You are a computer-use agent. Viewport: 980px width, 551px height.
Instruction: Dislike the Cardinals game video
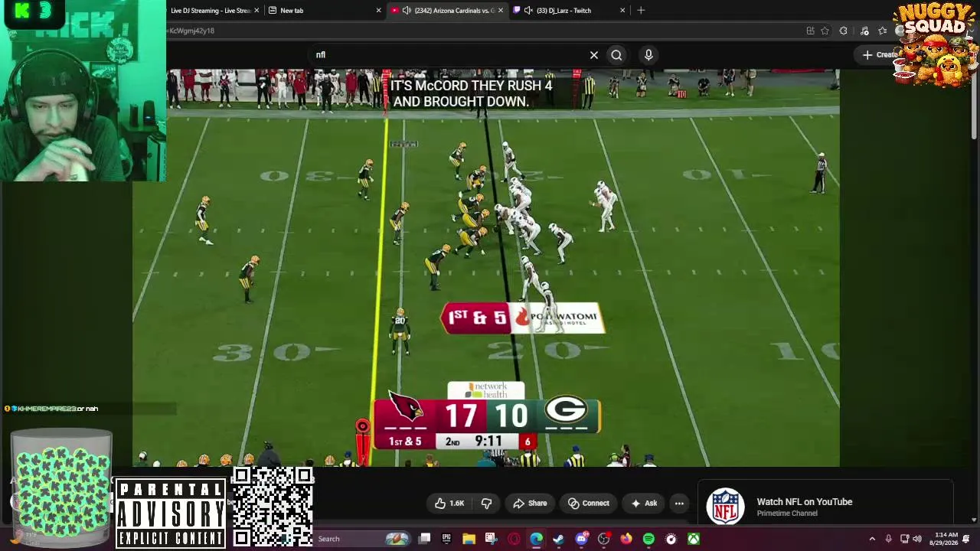pos(486,504)
